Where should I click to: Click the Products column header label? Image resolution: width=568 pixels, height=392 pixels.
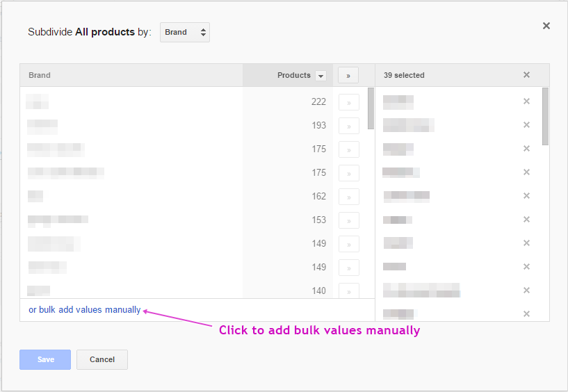293,75
